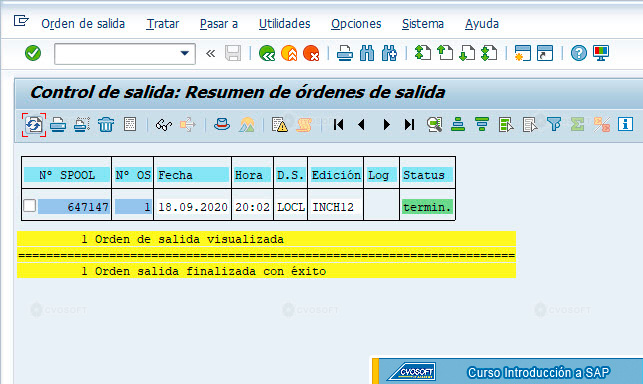Collapse the command field with double chevron
This screenshot has width=643, height=384.
tap(210, 53)
